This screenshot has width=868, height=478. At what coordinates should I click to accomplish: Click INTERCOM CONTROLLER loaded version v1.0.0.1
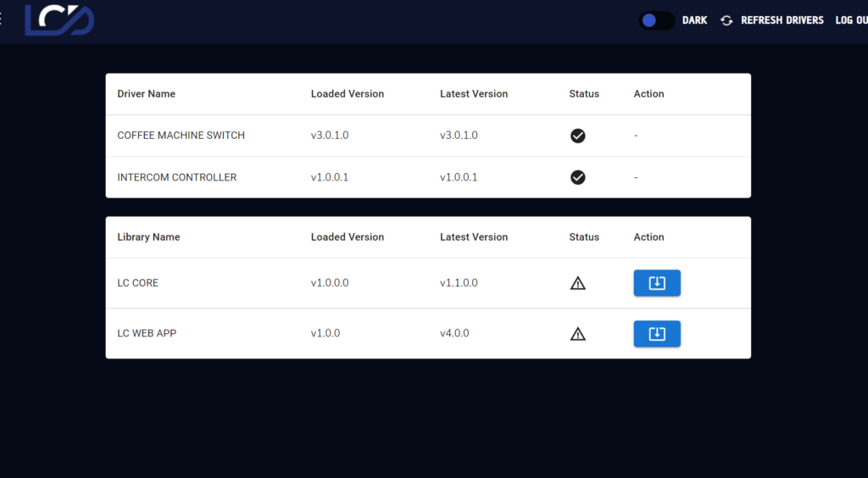pos(330,178)
